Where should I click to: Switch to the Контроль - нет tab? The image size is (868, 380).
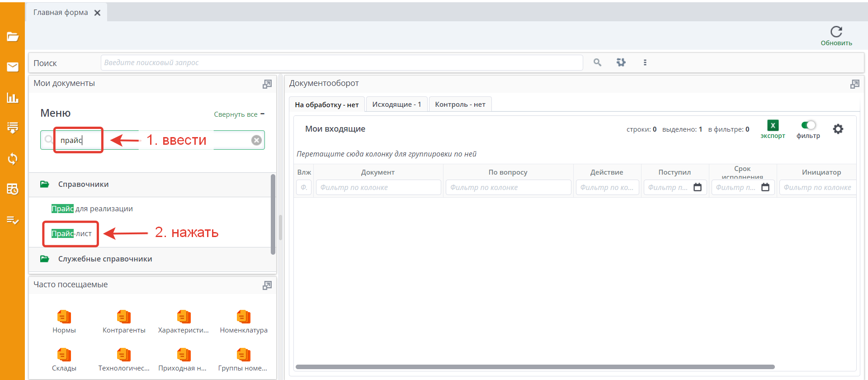click(460, 104)
